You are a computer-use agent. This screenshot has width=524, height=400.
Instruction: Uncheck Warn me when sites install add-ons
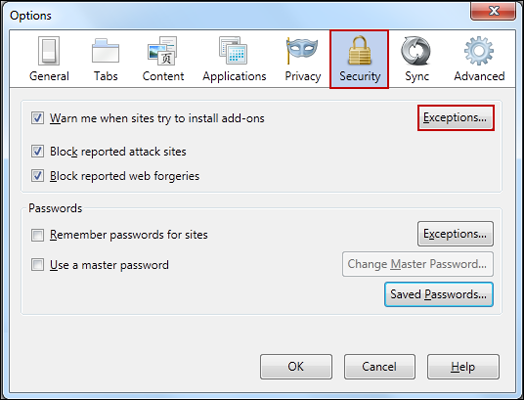click(37, 118)
